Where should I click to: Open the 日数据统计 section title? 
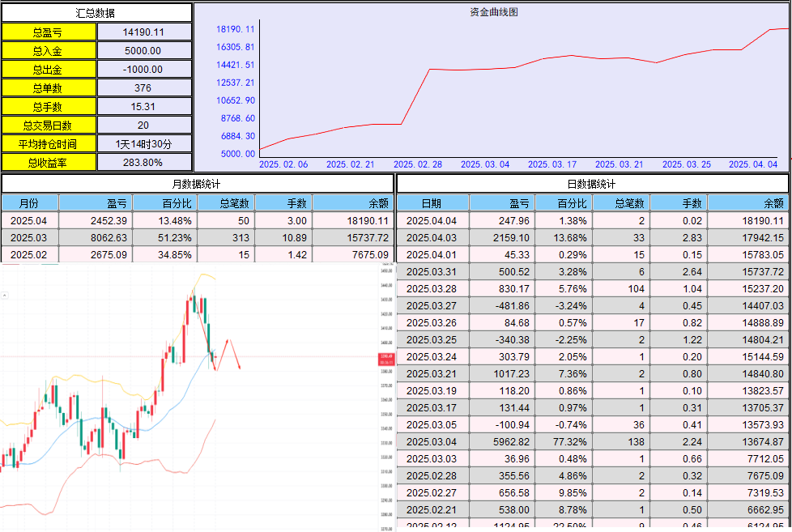(x=594, y=184)
